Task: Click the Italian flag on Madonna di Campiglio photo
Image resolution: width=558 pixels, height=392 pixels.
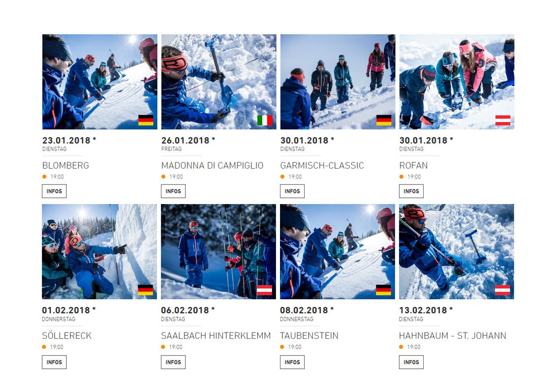Action: [x=265, y=120]
